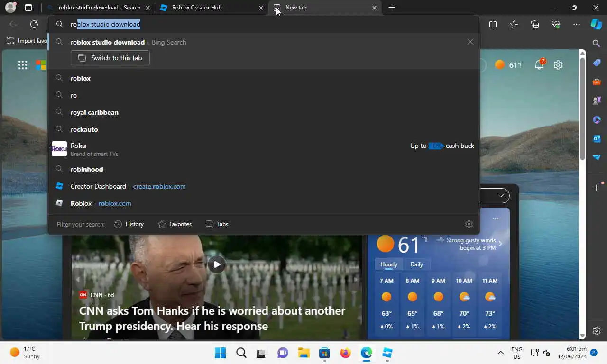Screen dimensions: 607x364
Task: Open the create.roblox.com Creator Dashboard suggestion
Action: [x=264, y=186]
